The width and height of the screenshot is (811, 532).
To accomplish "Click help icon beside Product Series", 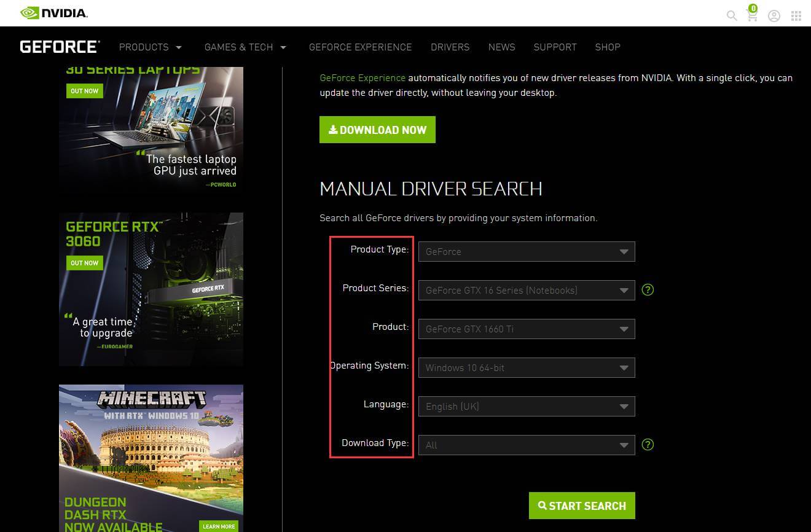I will click(x=647, y=289).
